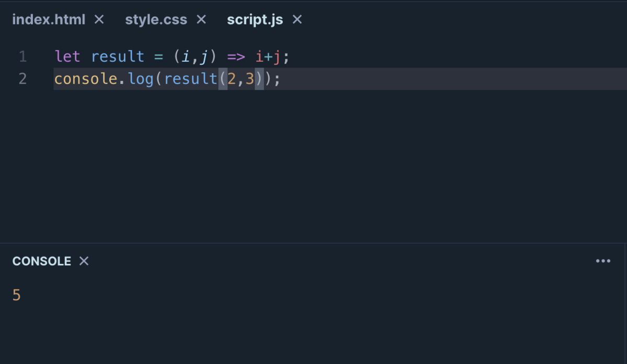Screen dimensions: 627x364
Task: Close the CONSOLE panel with its X icon
Action: click(x=84, y=261)
